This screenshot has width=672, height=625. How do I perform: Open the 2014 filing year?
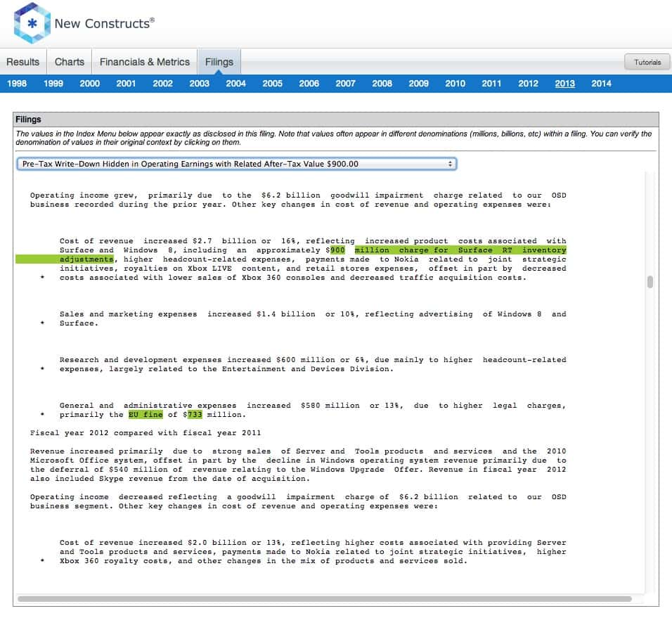coord(601,84)
